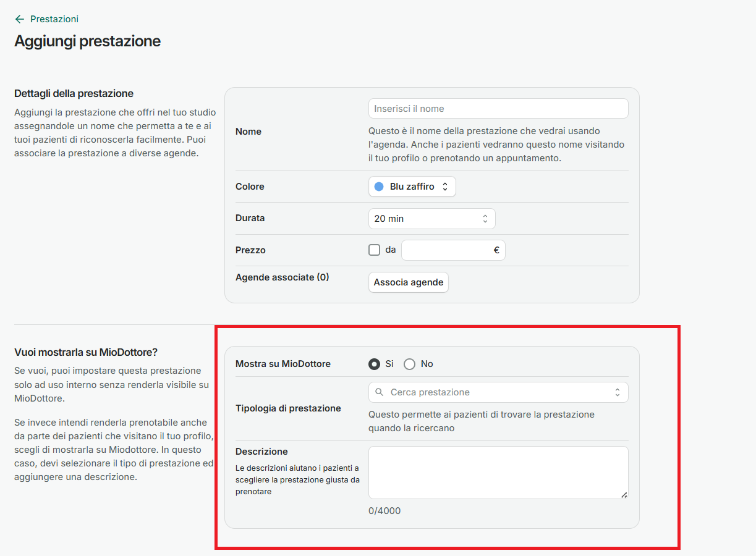The image size is (756, 556).
Task: Select the No radio button
Action: click(x=409, y=364)
